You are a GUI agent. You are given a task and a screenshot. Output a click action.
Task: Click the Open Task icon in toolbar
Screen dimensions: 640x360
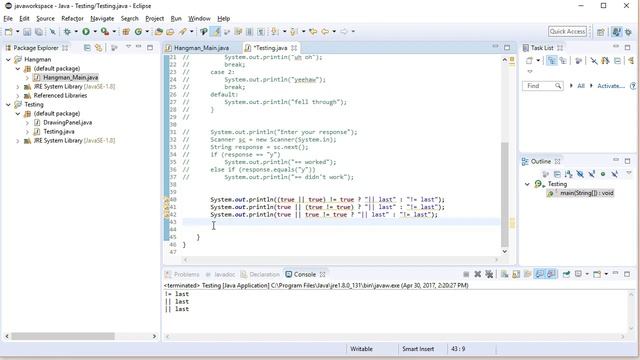click(170, 31)
